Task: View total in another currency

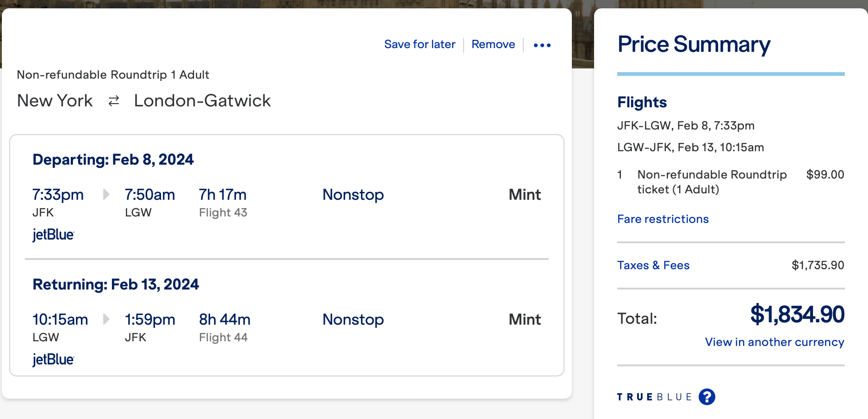Action: tap(774, 342)
